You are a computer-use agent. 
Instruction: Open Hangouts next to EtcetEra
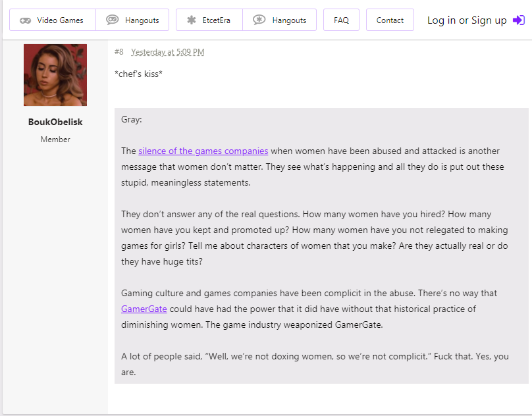[x=280, y=20]
